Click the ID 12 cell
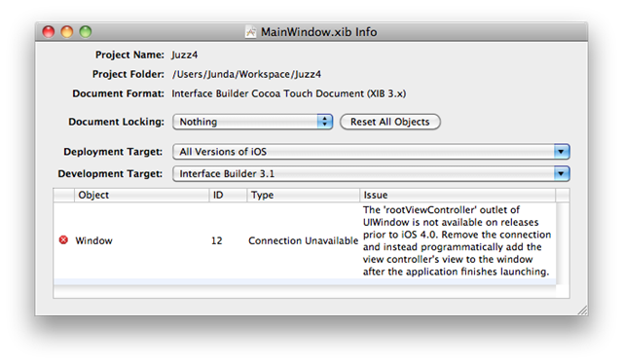 (216, 240)
